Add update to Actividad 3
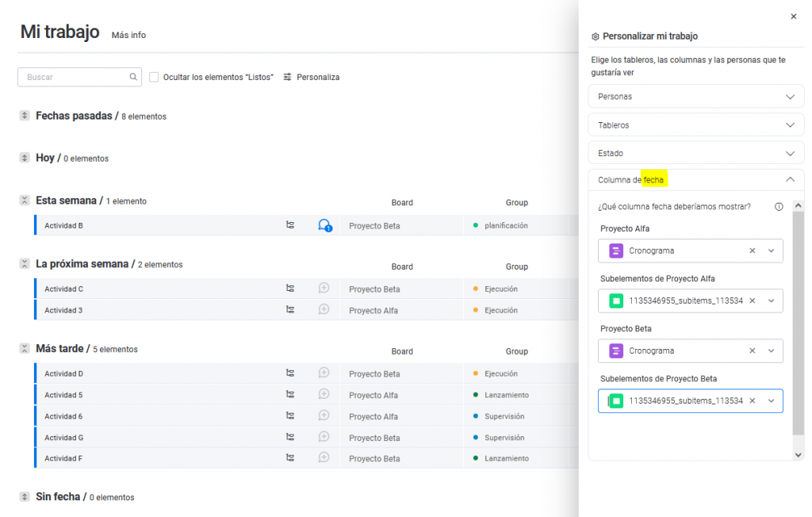Viewport: 812px width, 517px height. click(324, 309)
